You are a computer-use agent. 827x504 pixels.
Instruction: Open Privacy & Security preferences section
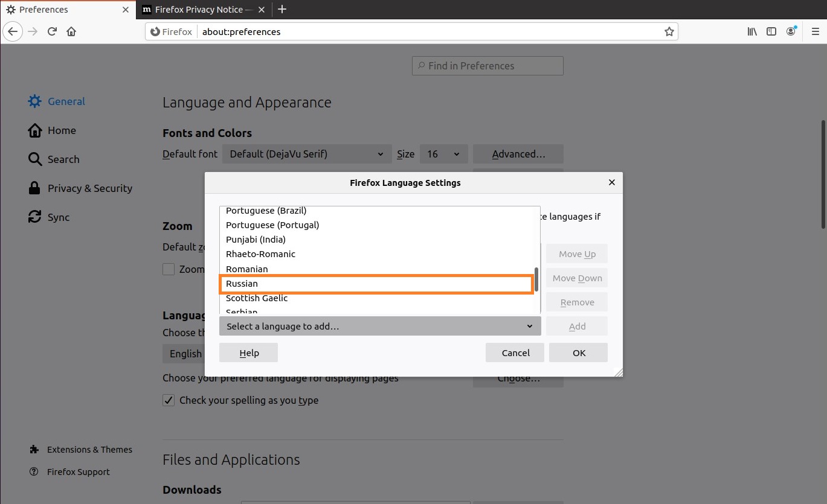(x=89, y=188)
